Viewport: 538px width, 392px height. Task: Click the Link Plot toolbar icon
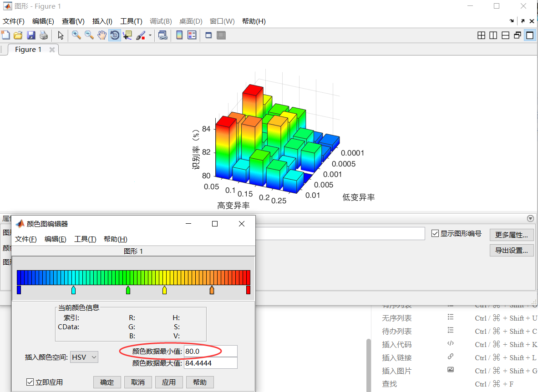[x=163, y=35]
